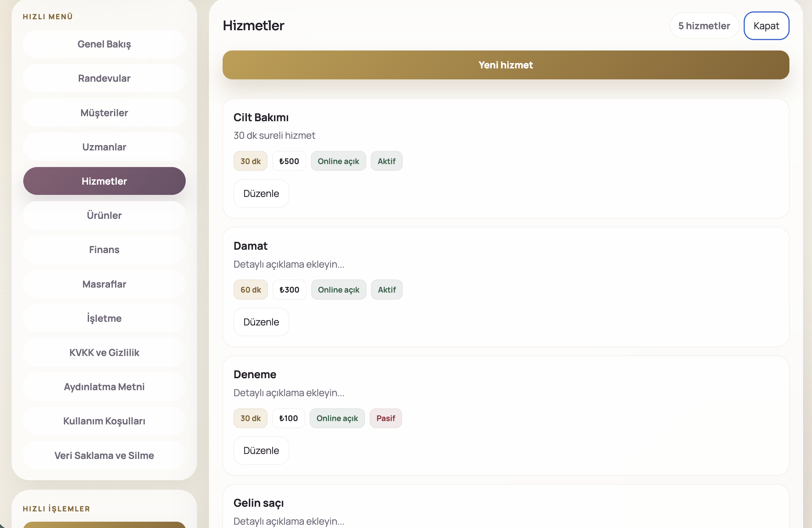
Task: Click '30 dk sureli hizmet' description
Action: pyautogui.click(x=274, y=135)
